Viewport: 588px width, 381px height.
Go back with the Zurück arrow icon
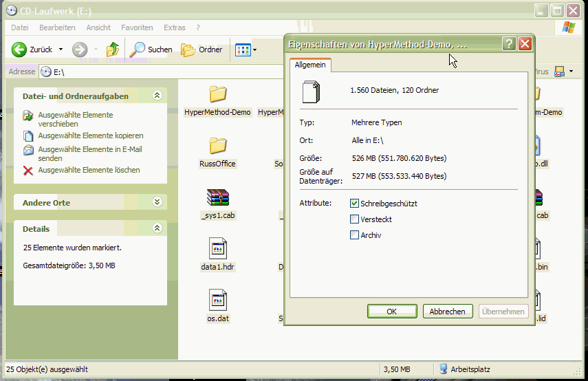(19, 50)
